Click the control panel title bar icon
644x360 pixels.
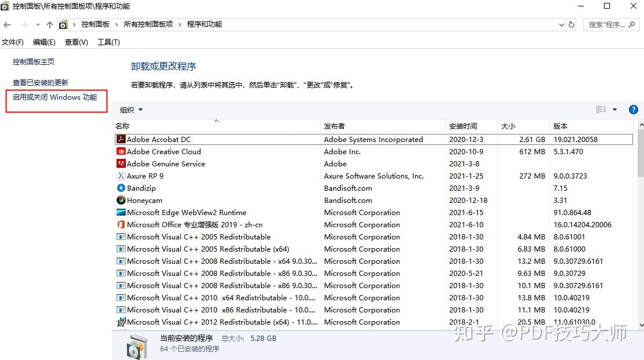pos(5,6)
